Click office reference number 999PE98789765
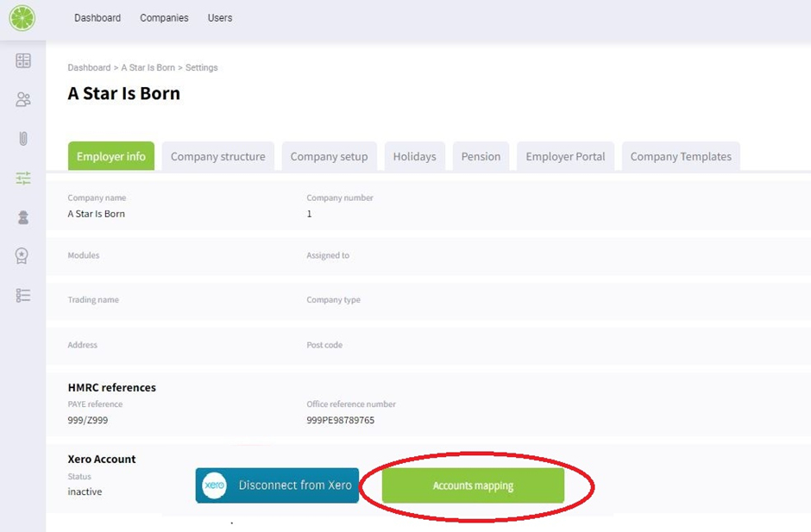Image resolution: width=811 pixels, height=532 pixels. [340, 420]
